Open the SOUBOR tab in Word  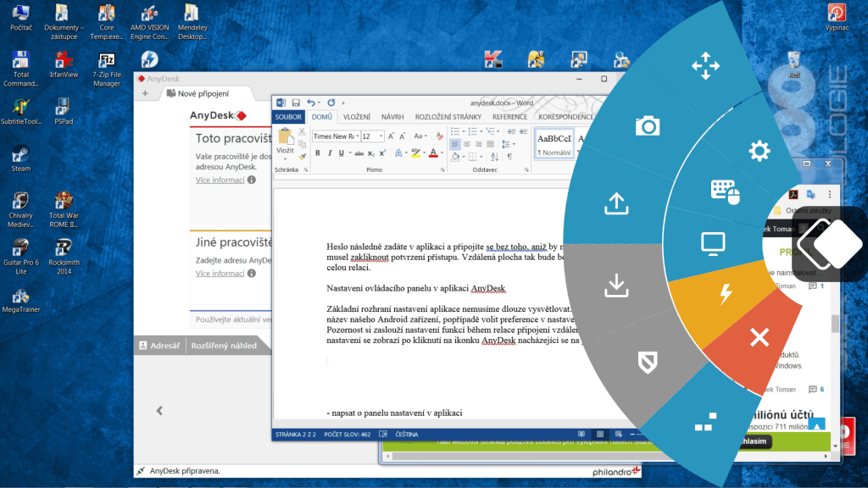pyautogui.click(x=288, y=117)
